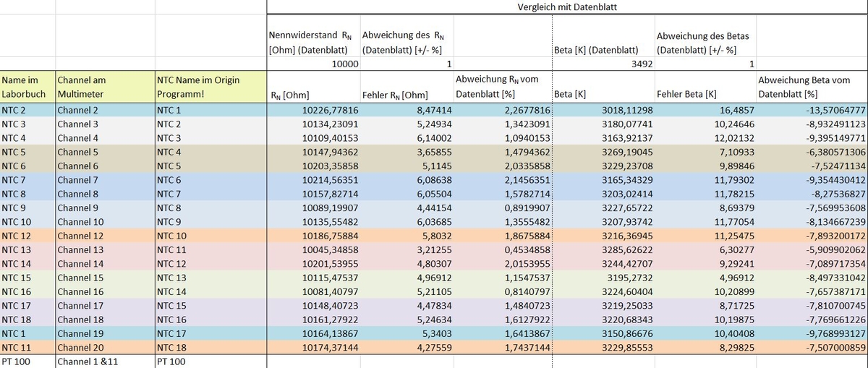The height and width of the screenshot is (368, 868).
Task: Click the deviation value -7,810700745
Action: click(812, 306)
